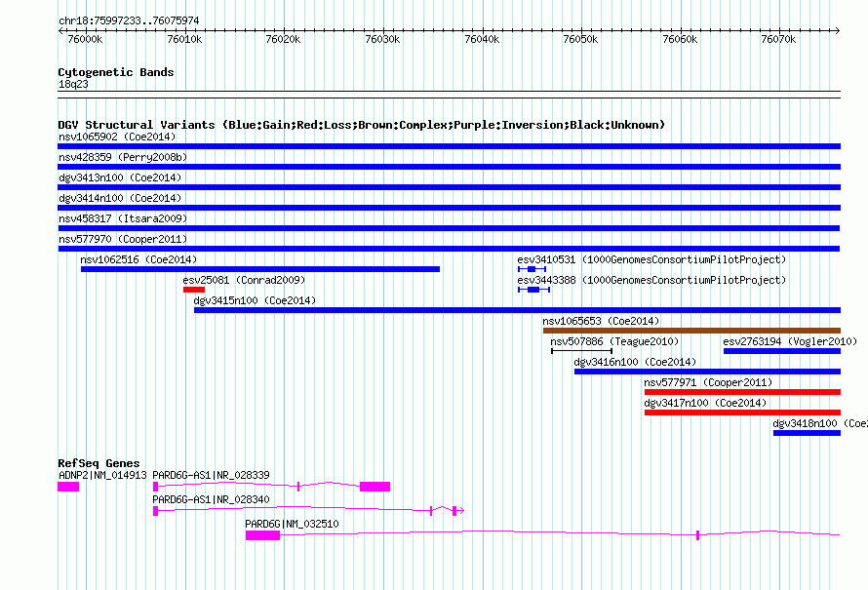Click the RefSeq Genes track title
This screenshot has height=590, width=868.
tap(99, 463)
